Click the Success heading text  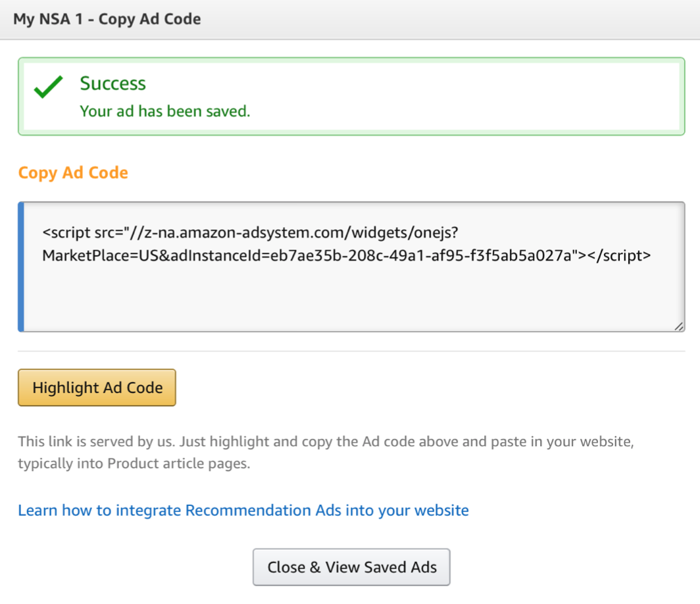pyautogui.click(x=113, y=84)
